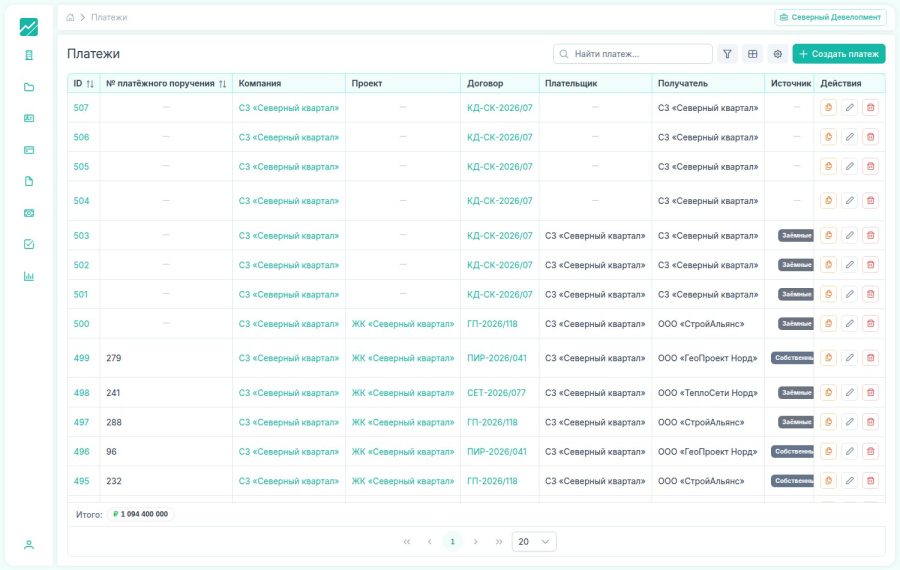Delete payment 505 with trash icon
900x570 pixels.
click(871, 166)
